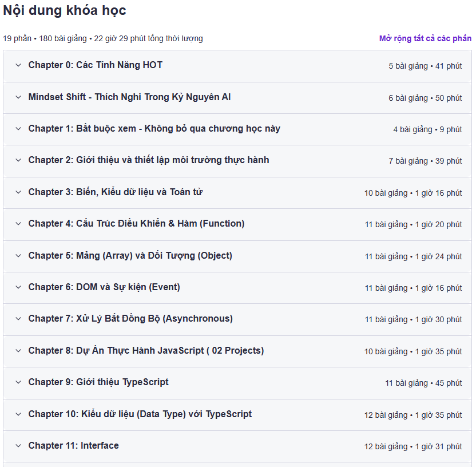
Task: Expand chevron for Chapter 6: DOM và Sự kiện
Action: coord(18,287)
